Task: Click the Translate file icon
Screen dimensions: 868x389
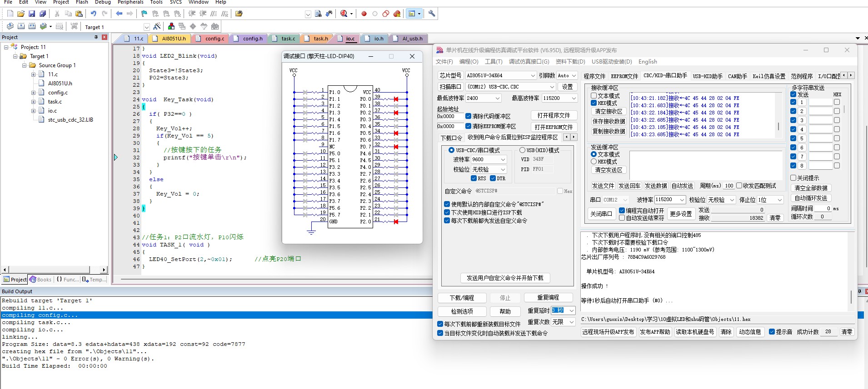Action: (x=10, y=26)
